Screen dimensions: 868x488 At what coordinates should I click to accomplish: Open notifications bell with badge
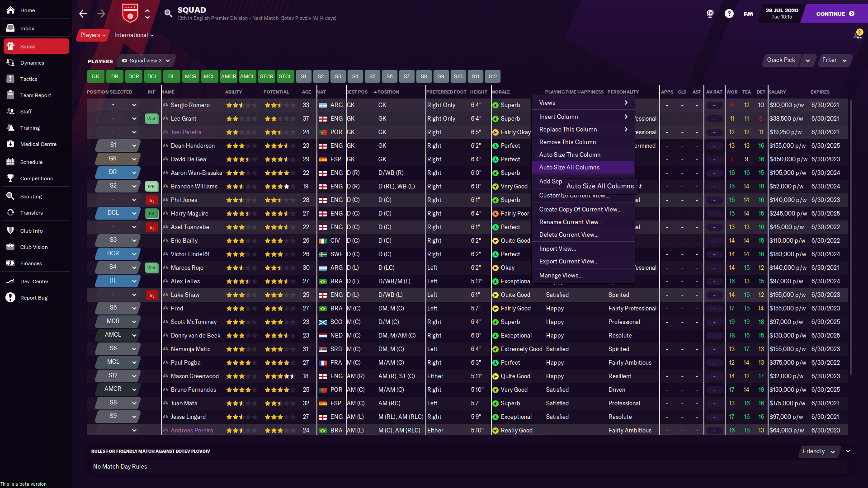click(x=857, y=34)
